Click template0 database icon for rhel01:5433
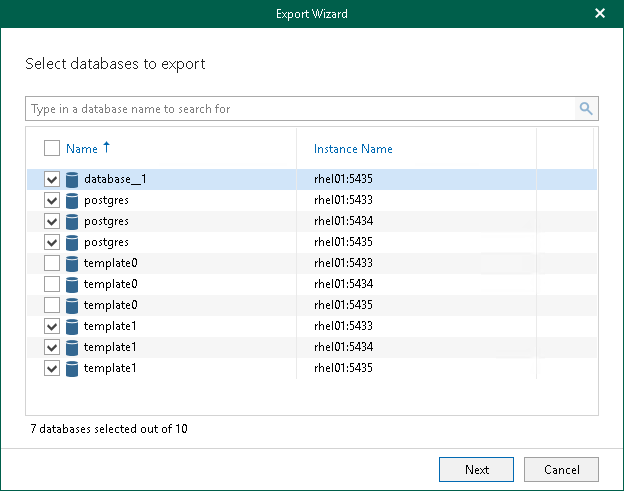The image size is (624, 491). pyautogui.click(x=72, y=263)
